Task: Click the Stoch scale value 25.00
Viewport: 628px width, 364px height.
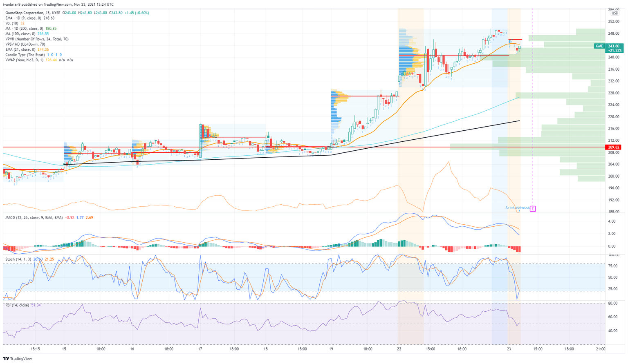Action: click(x=613, y=289)
